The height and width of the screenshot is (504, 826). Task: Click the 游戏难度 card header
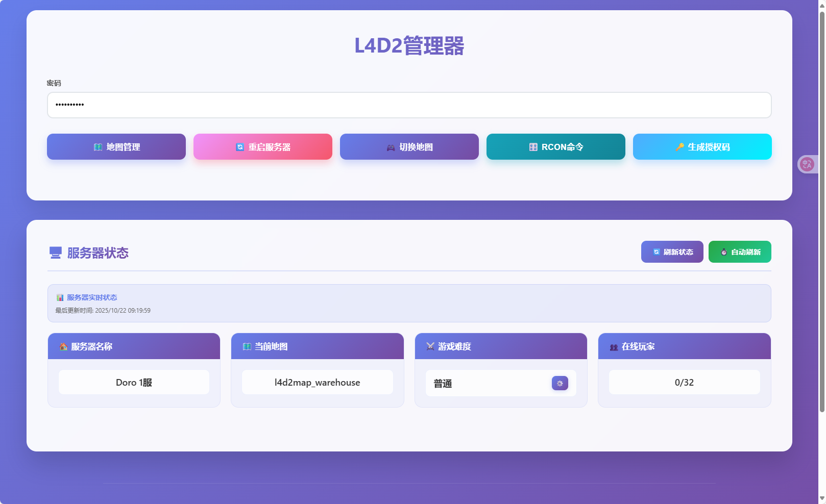click(501, 347)
